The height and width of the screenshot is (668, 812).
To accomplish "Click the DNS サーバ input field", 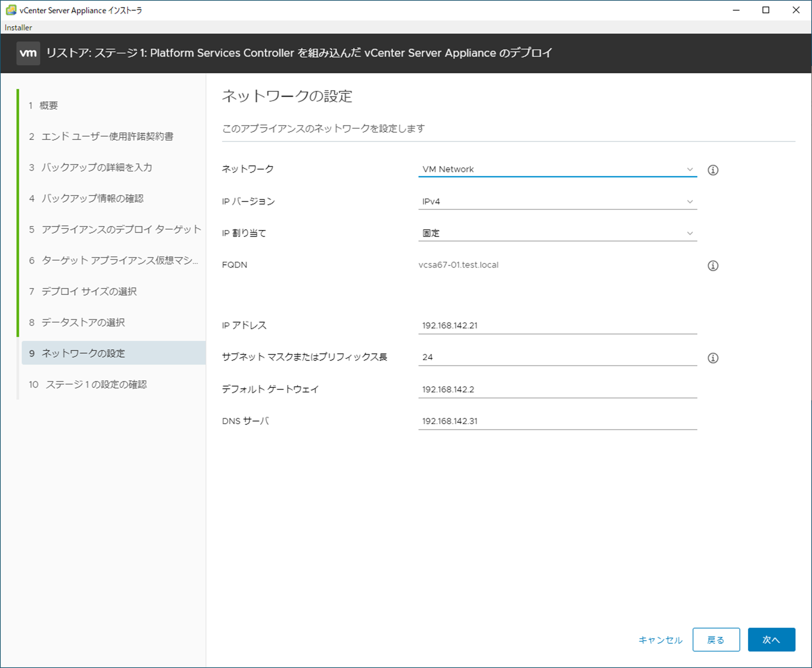I will [557, 421].
